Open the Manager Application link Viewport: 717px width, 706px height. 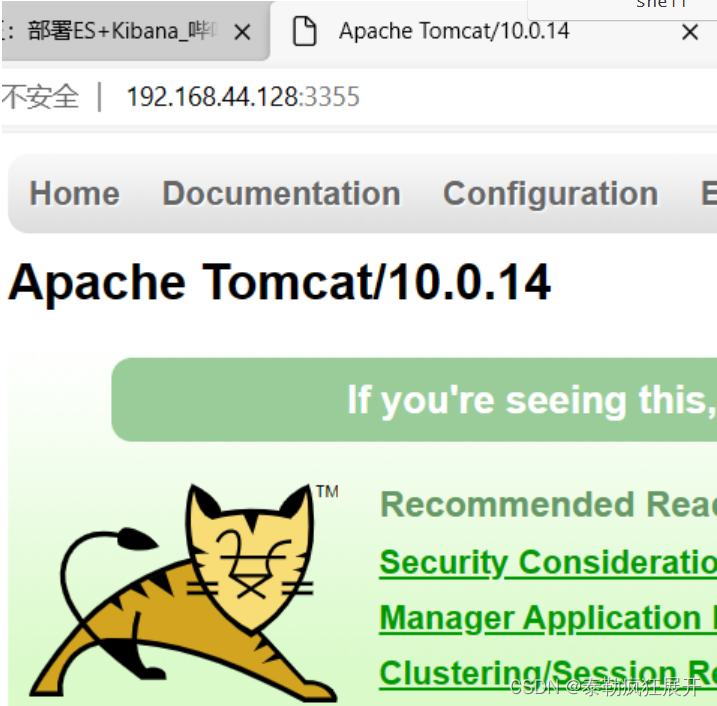[548, 618]
